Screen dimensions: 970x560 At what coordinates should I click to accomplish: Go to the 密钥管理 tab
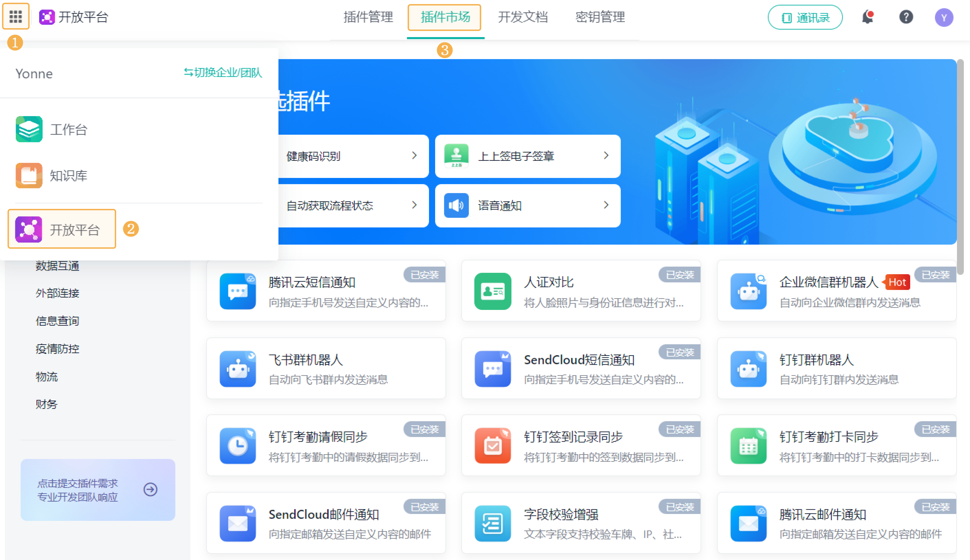point(600,17)
